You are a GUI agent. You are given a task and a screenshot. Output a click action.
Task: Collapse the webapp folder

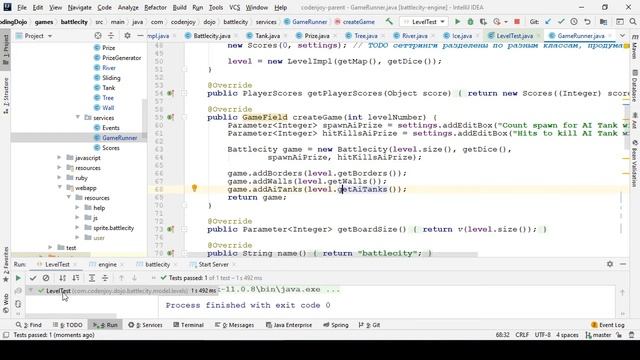(x=60, y=188)
